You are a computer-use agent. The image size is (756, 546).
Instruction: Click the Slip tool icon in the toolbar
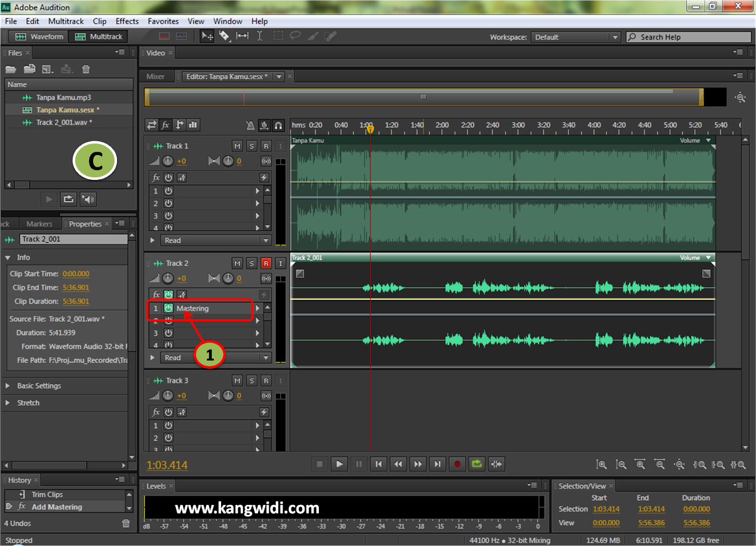coord(242,36)
